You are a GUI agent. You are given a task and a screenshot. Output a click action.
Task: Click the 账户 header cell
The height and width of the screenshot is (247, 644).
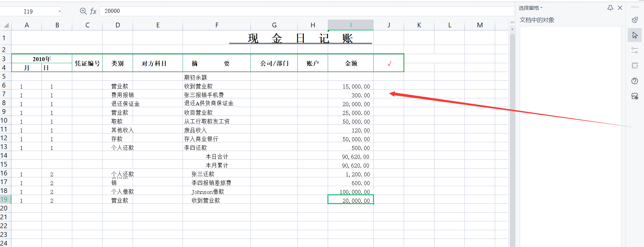click(x=313, y=63)
